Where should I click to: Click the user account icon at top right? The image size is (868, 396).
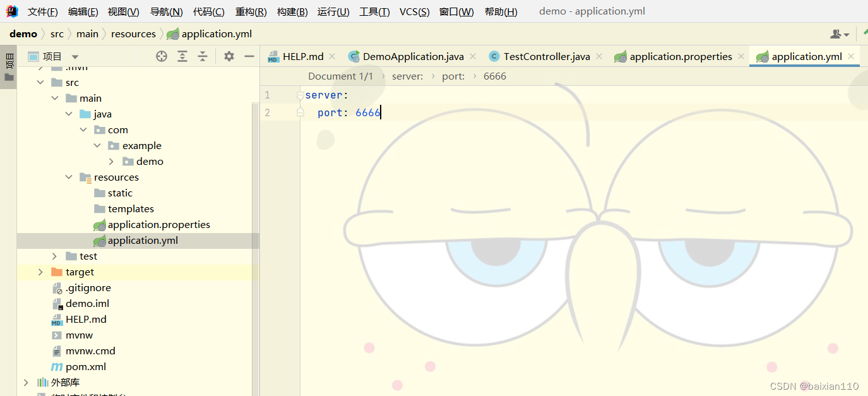[840, 34]
